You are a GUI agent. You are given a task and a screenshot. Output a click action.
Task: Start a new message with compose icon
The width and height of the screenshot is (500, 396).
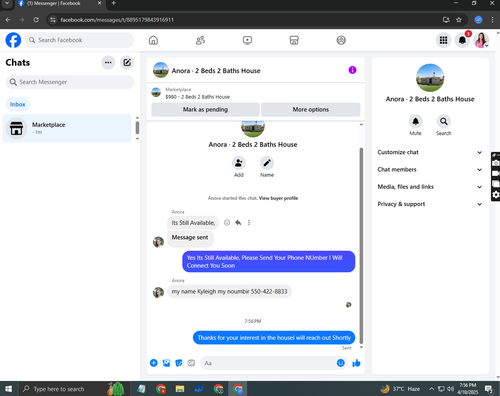click(127, 63)
